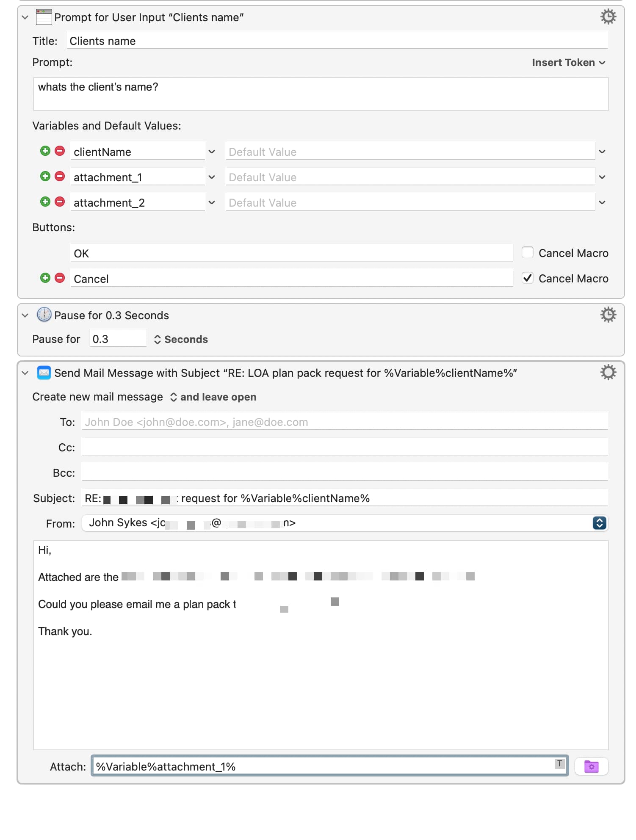Open the Insert Token dropdown
This screenshot has width=636, height=840.
coord(569,63)
